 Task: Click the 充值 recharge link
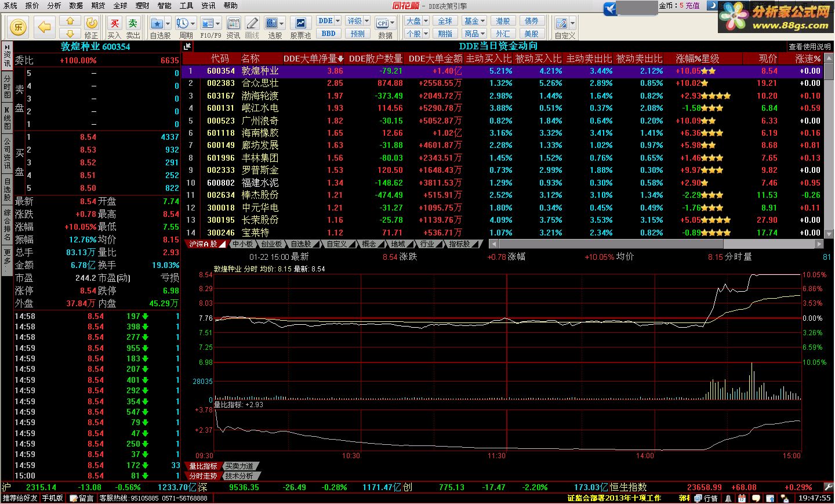693,5
